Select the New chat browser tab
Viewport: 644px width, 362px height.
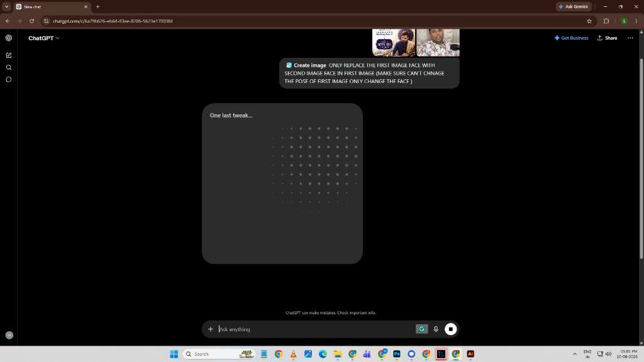[x=52, y=6]
